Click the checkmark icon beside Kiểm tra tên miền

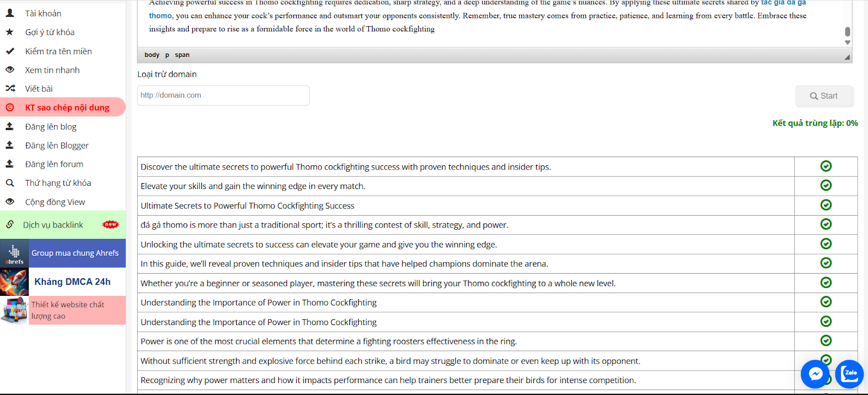pyautogui.click(x=10, y=51)
